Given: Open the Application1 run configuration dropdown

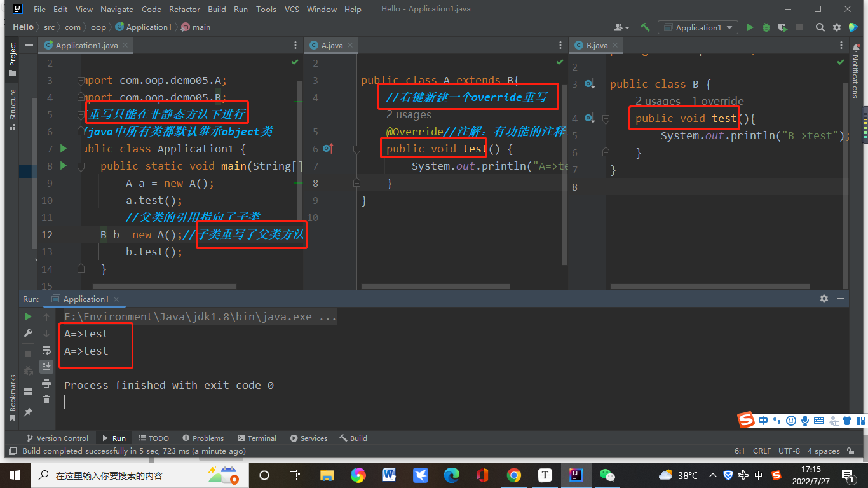Looking at the screenshot, I should [698, 27].
